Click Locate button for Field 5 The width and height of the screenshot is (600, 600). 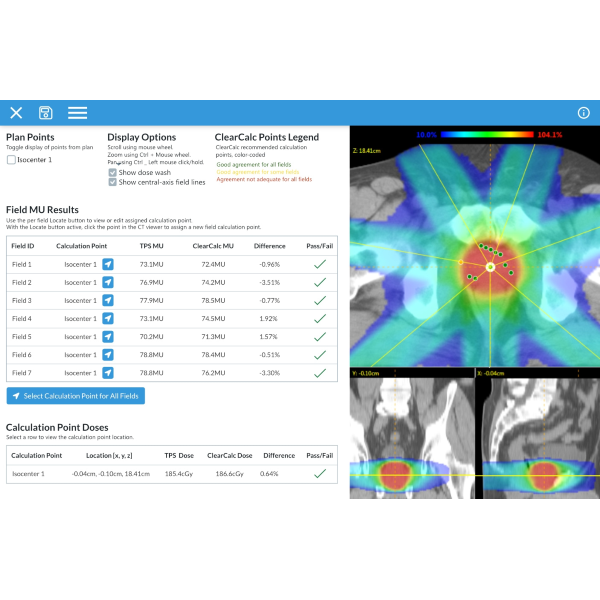coord(108,337)
